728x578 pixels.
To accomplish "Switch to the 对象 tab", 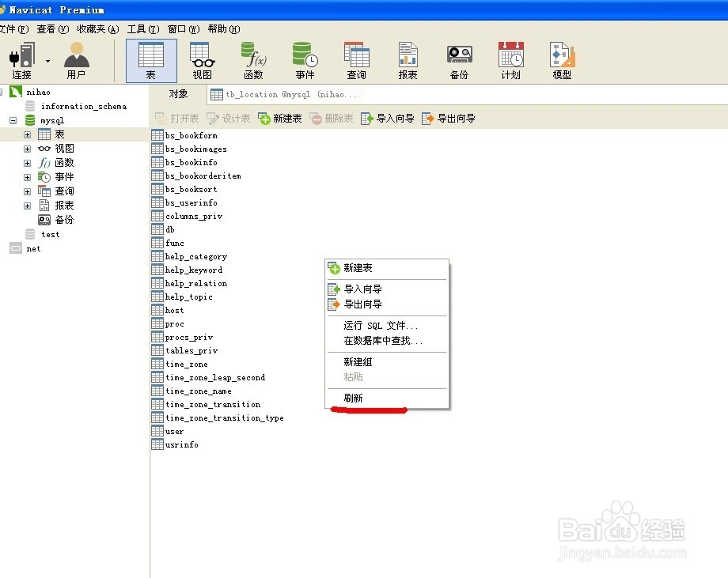I will coord(178,94).
